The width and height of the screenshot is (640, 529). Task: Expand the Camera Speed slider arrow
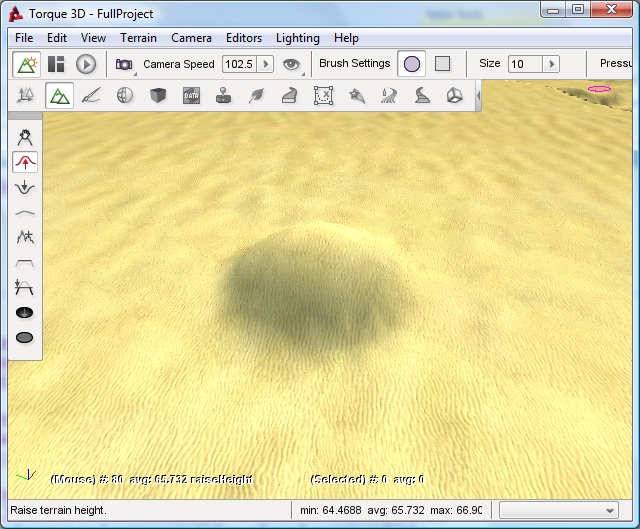265,64
